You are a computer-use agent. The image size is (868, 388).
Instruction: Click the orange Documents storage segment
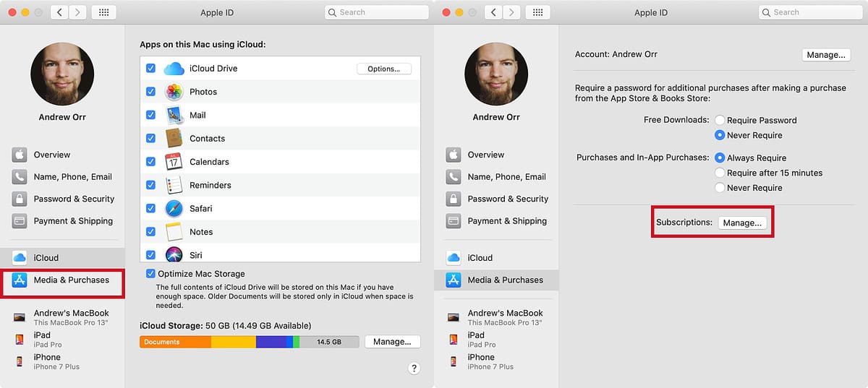[175, 342]
